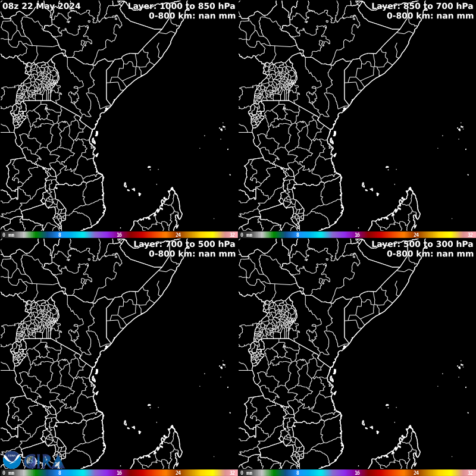Click the "32" tick on 850-700 hPa colorbar
This screenshot has width=476, height=476.
(x=470, y=235)
